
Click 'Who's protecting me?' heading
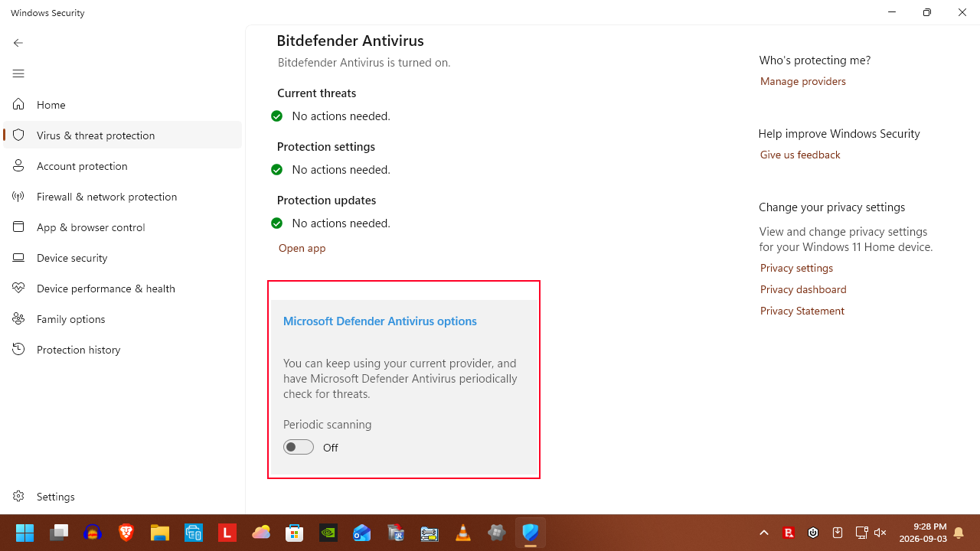click(x=815, y=60)
